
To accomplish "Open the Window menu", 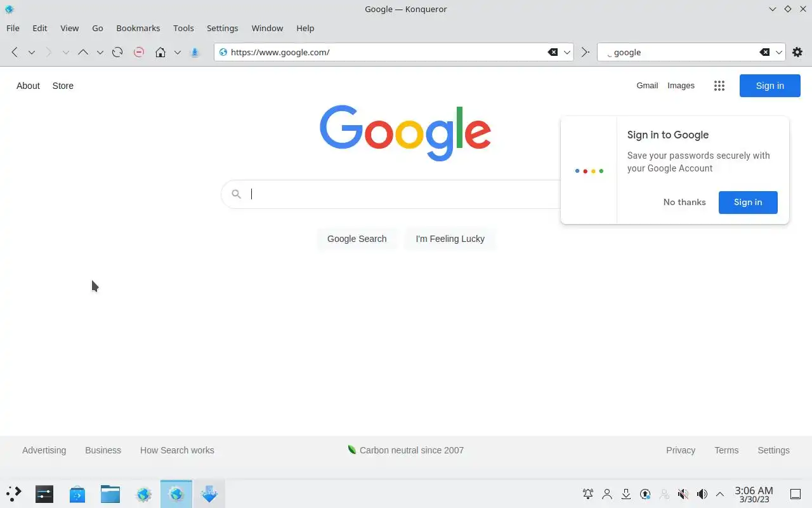I will tap(267, 28).
